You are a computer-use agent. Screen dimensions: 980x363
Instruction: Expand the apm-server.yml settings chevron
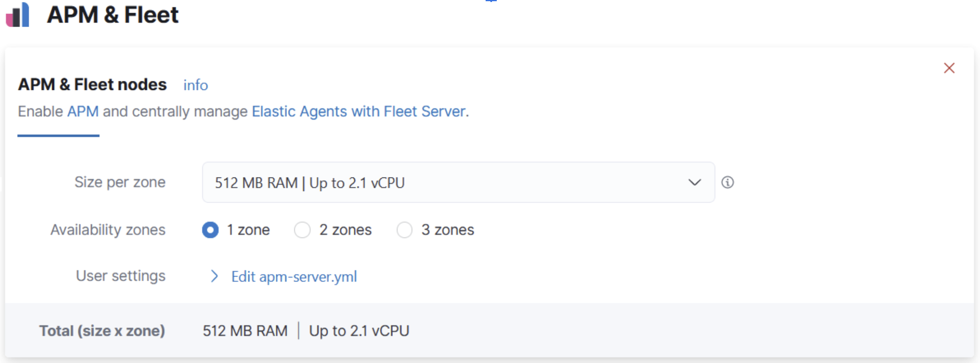[215, 276]
